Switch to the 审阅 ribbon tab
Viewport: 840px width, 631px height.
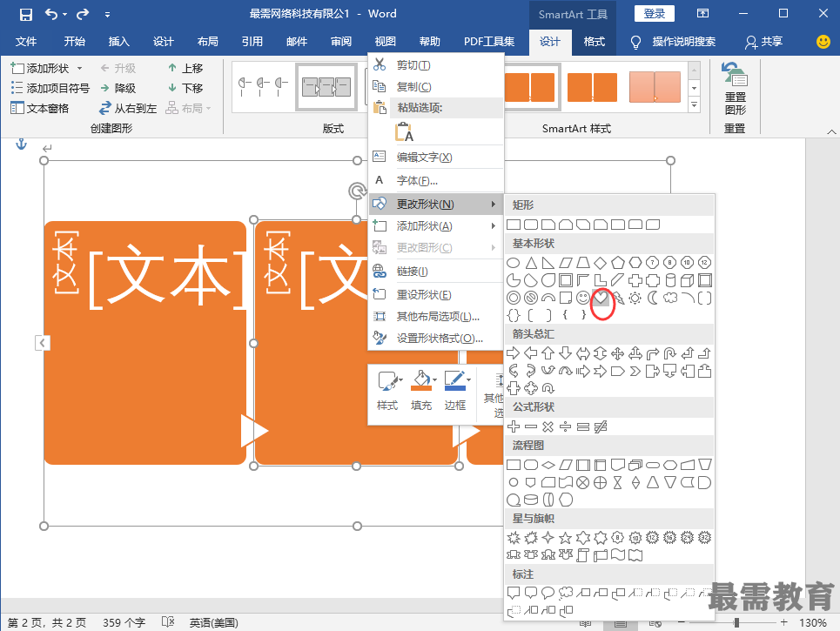pyautogui.click(x=340, y=41)
